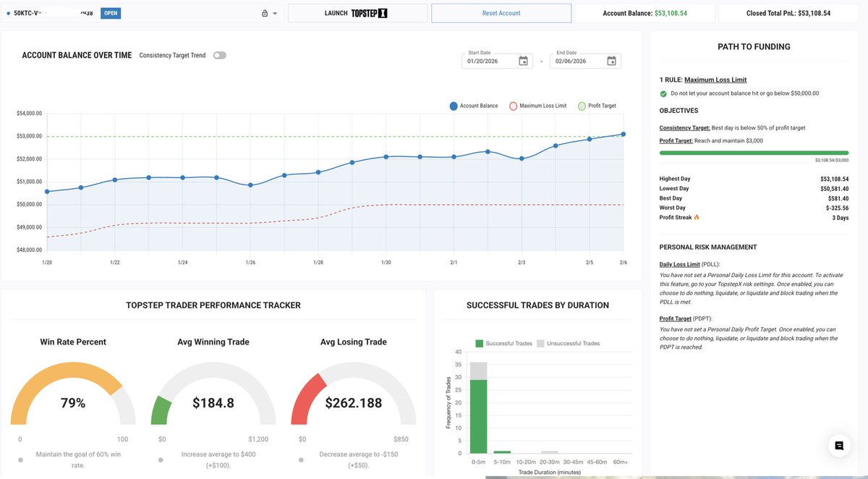Click the 20-30m gray unsuccessful bar
Screen dimensions: 868x479
(550, 452)
